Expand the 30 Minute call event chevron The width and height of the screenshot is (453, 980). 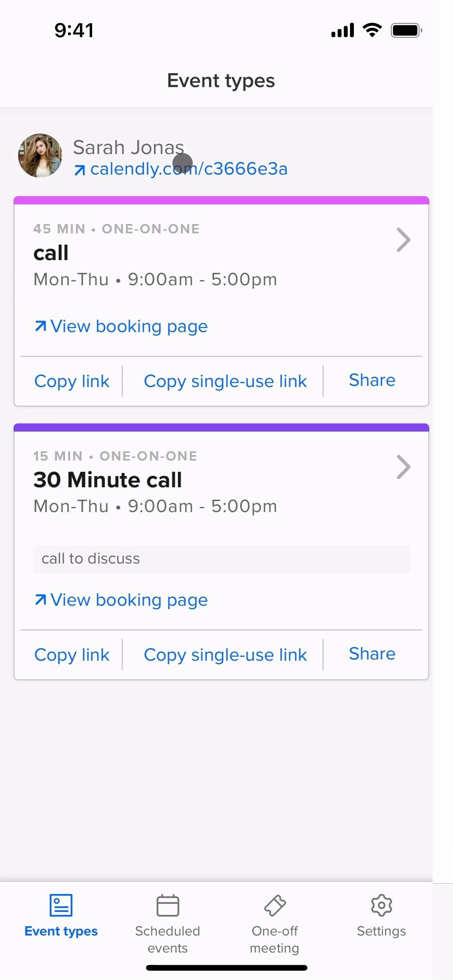(403, 467)
